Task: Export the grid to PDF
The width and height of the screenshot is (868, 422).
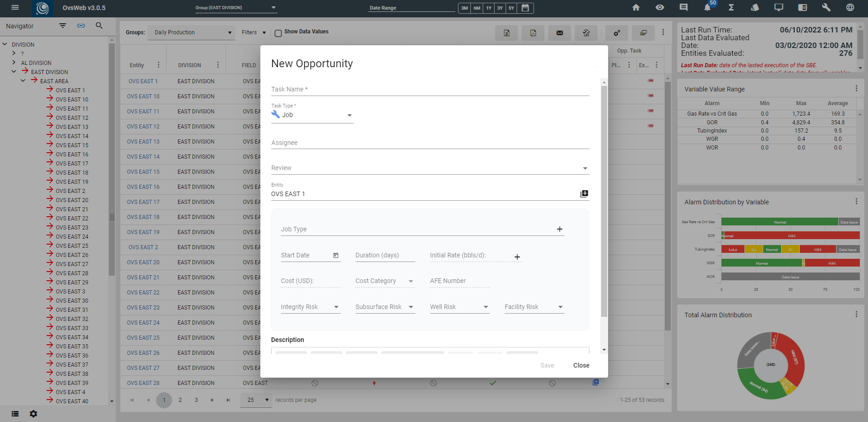Action: [533, 32]
